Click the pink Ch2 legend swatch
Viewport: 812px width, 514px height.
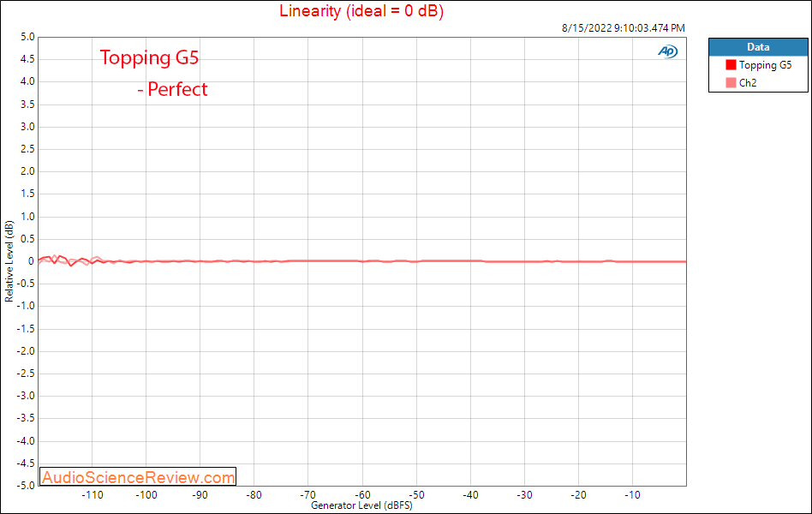coord(731,82)
